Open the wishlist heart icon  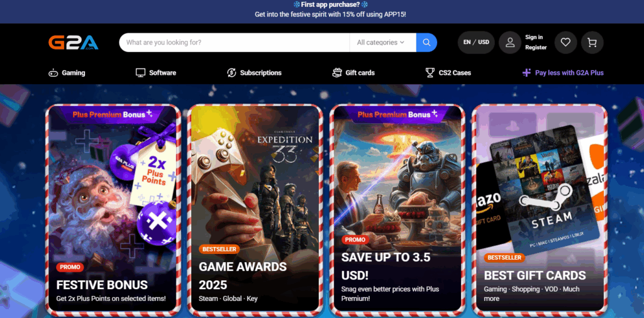tap(565, 42)
